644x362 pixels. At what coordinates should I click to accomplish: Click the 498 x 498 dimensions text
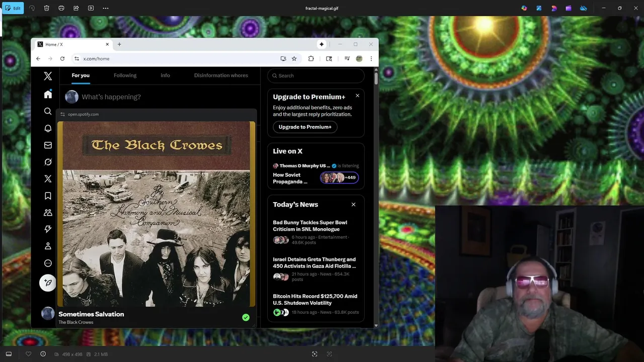pyautogui.click(x=72, y=354)
